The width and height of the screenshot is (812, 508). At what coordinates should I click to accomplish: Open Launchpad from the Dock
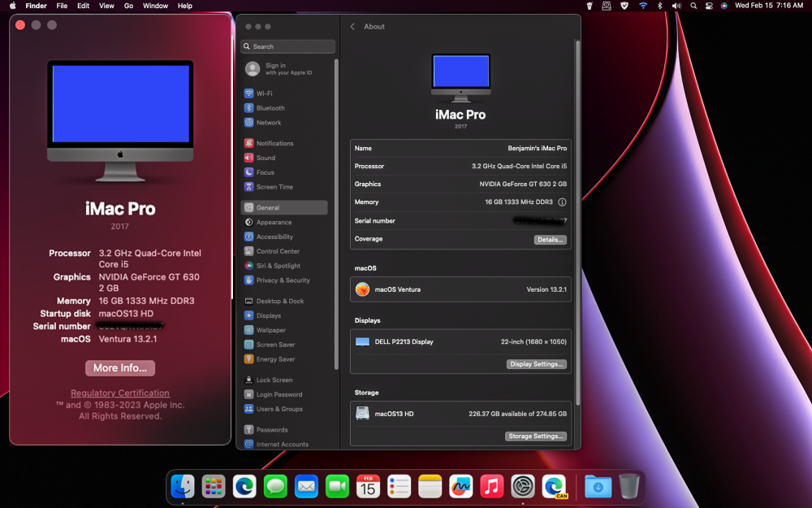214,486
